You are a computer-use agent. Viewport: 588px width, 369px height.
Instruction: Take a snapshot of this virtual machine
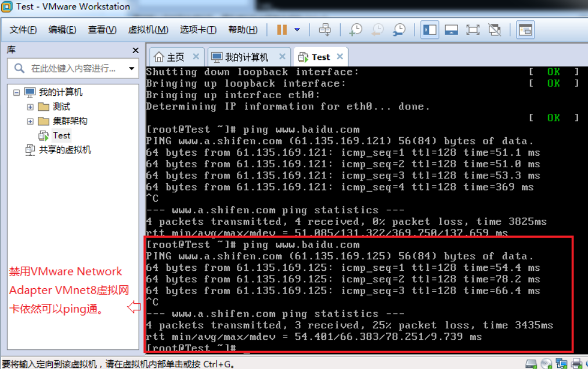(x=355, y=30)
